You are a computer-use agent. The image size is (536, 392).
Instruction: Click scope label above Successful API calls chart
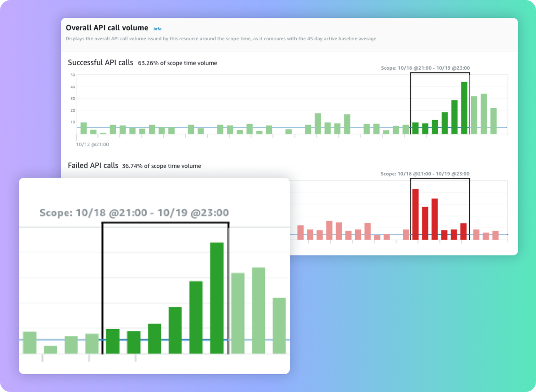pyautogui.click(x=425, y=68)
